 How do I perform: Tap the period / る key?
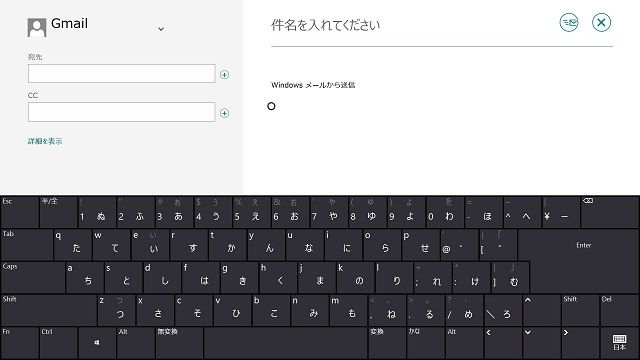click(x=426, y=310)
